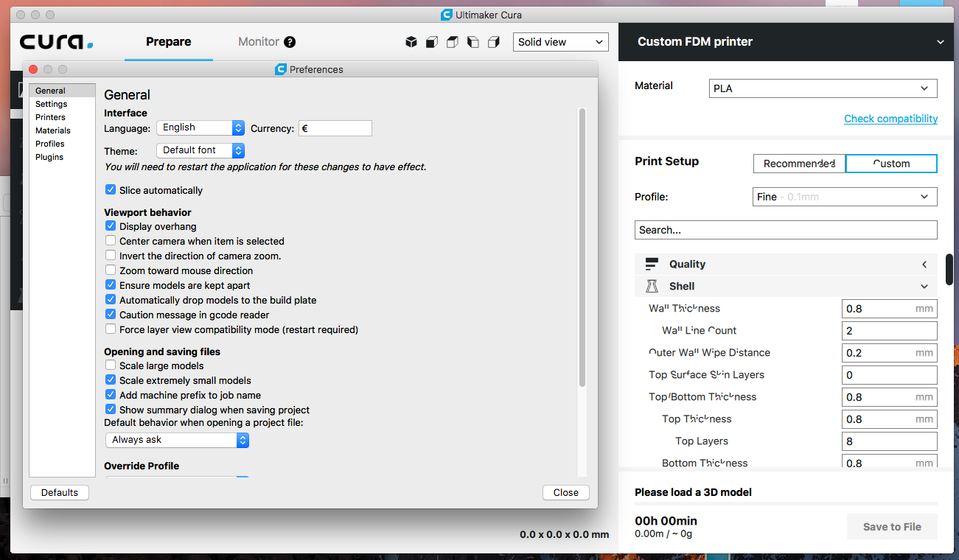
Task: Click the Top Thickness value field
Action: tap(889, 419)
